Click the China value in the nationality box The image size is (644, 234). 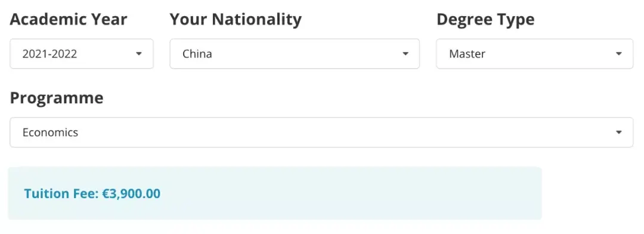point(197,54)
